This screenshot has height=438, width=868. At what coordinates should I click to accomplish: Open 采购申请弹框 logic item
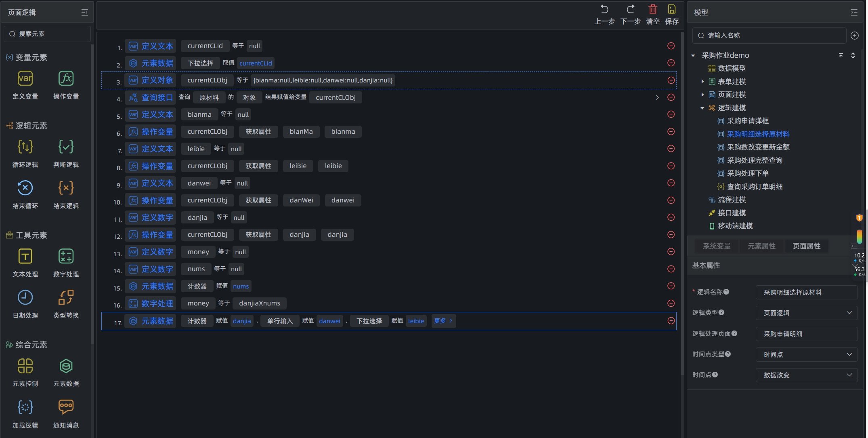[x=748, y=121]
